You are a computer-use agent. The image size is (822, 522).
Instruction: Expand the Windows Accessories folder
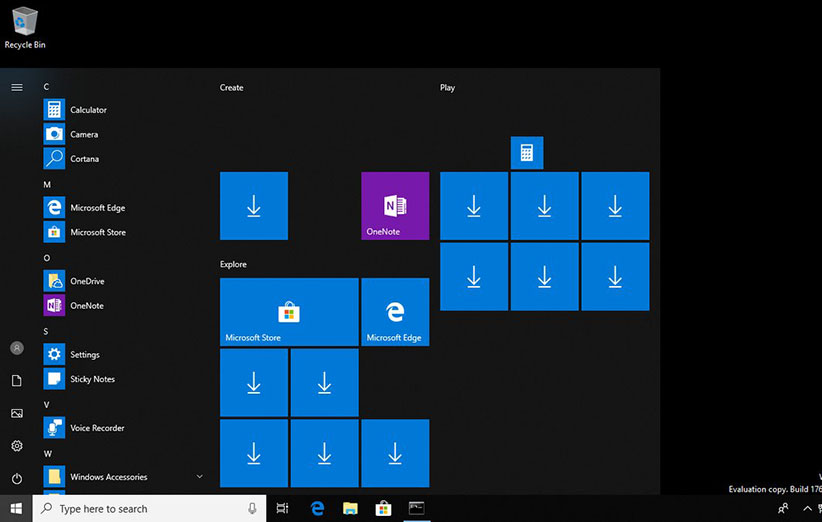point(109,477)
